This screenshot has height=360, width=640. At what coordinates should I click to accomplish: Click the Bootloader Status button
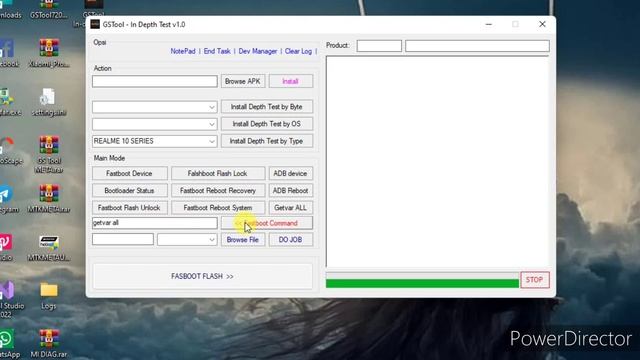point(130,191)
